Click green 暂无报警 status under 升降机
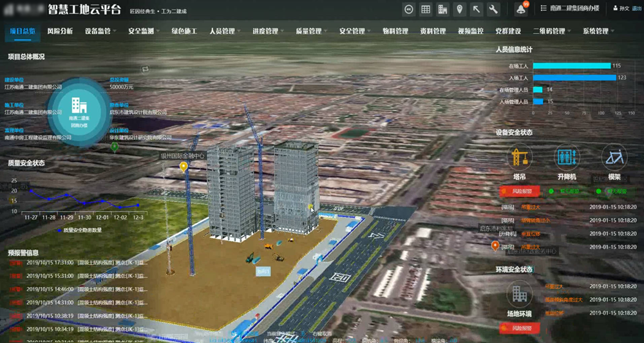644x343 pixels. (x=567, y=191)
